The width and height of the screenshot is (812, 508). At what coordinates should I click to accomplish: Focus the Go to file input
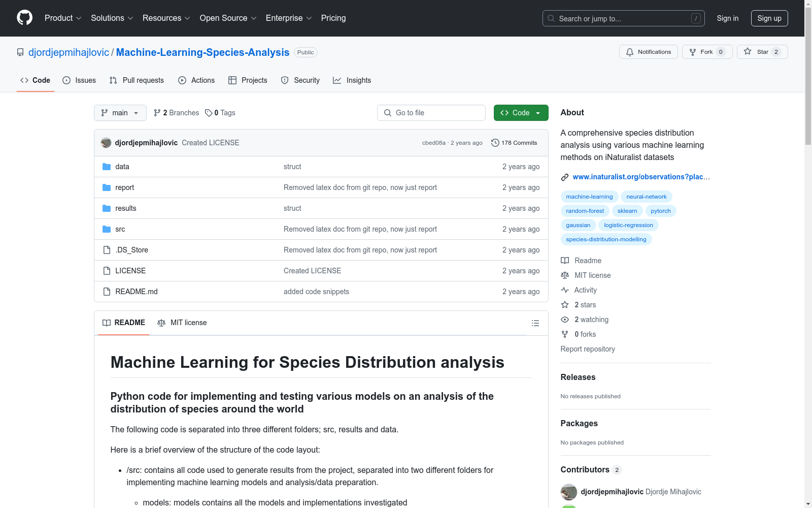click(431, 113)
